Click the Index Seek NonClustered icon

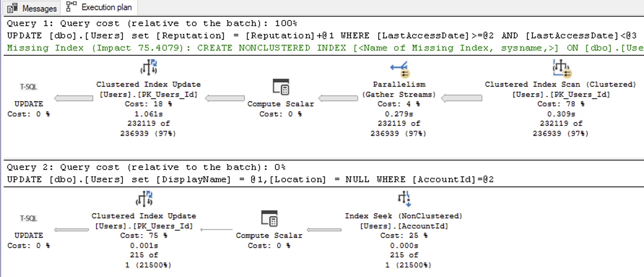404,199
